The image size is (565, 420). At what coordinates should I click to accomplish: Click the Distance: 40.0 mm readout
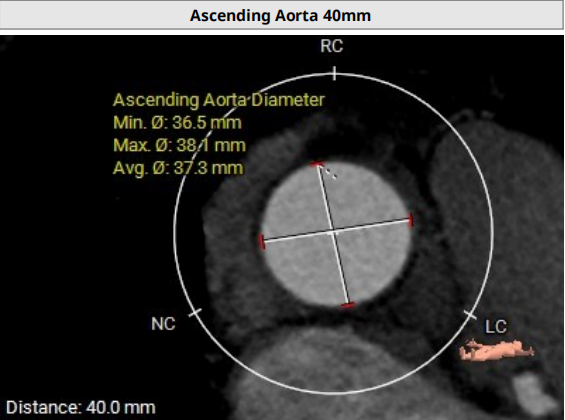(x=81, y=407)
